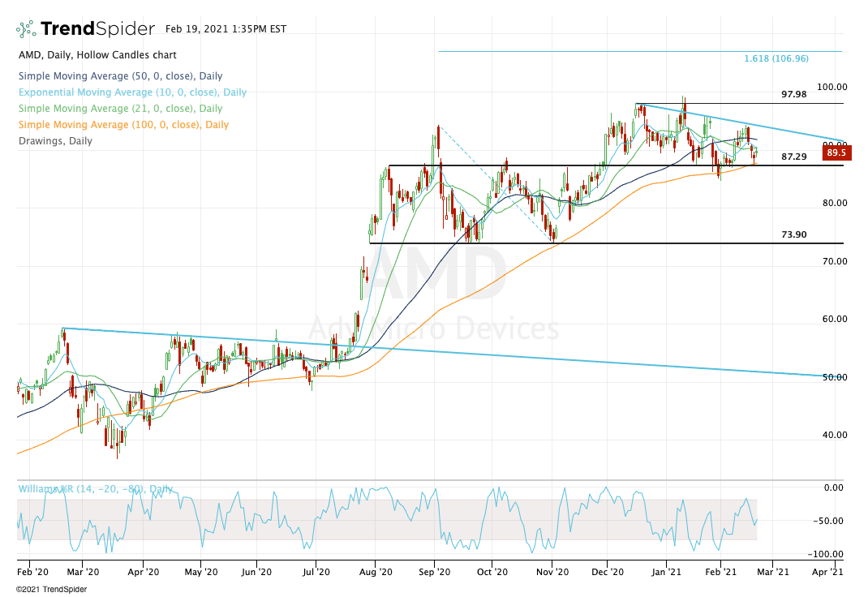Click the 1.618 (106.96) Fibonacci extension label
This screenshot has height=597, width=868.
776,58
